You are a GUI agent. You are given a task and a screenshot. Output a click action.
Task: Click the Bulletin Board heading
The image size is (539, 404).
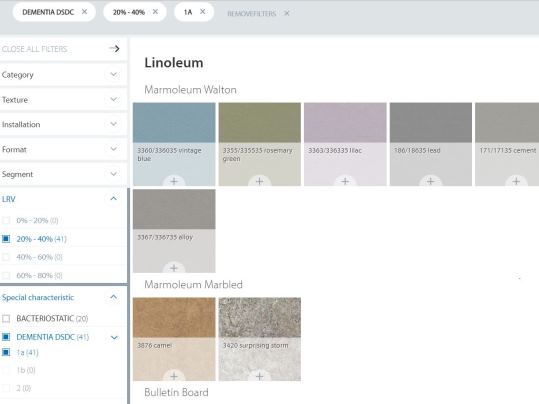(x=176, y=392)
